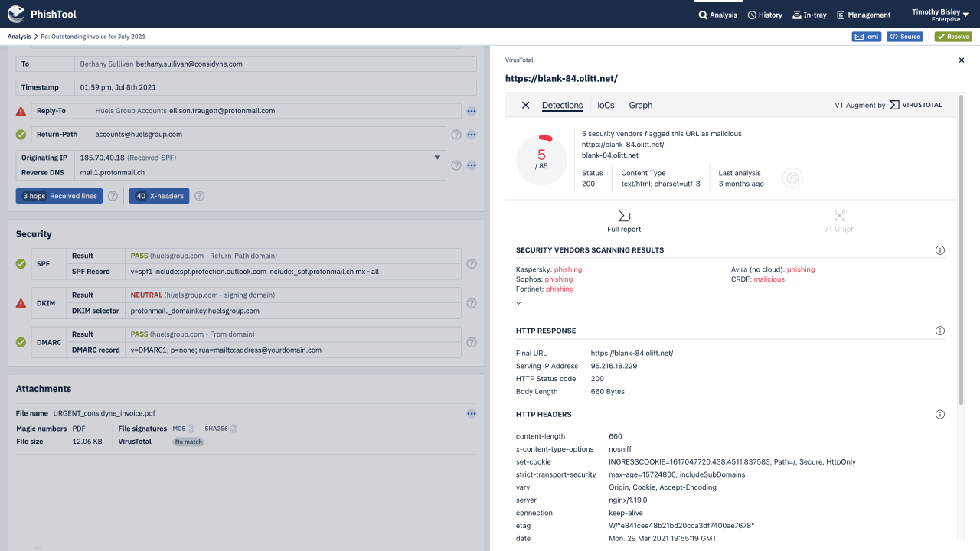Switch to the Graph tab
980x551 pixels.
(641, 106)
